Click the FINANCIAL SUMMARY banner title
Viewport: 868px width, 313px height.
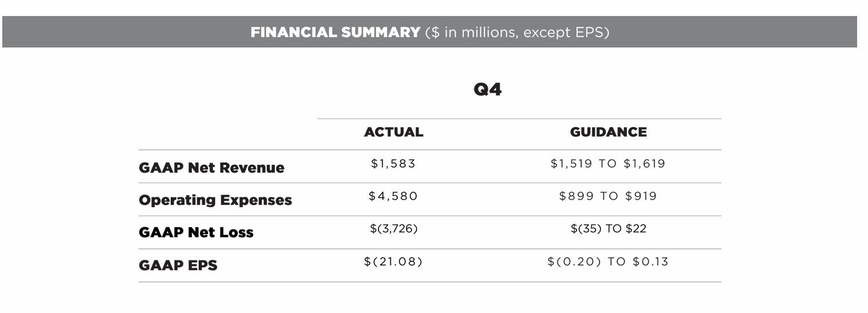pyautogui.click(x=336, y=32)
